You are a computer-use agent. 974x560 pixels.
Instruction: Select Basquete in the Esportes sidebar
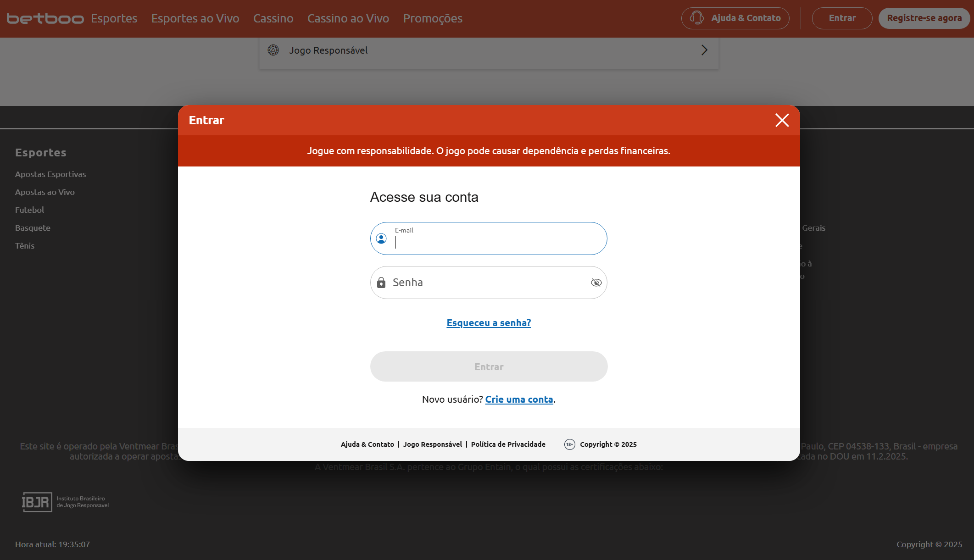pyautogui.click(x=33, y=227)
